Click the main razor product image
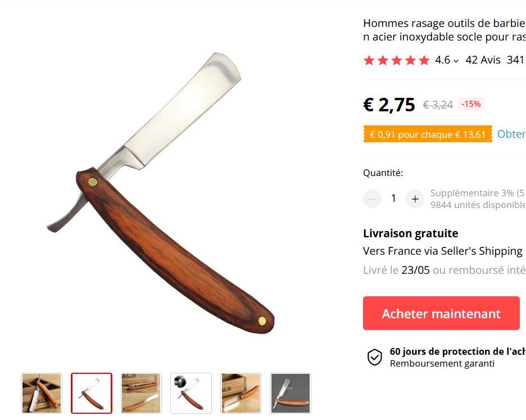The image size is (526, 420). point(160,193)
